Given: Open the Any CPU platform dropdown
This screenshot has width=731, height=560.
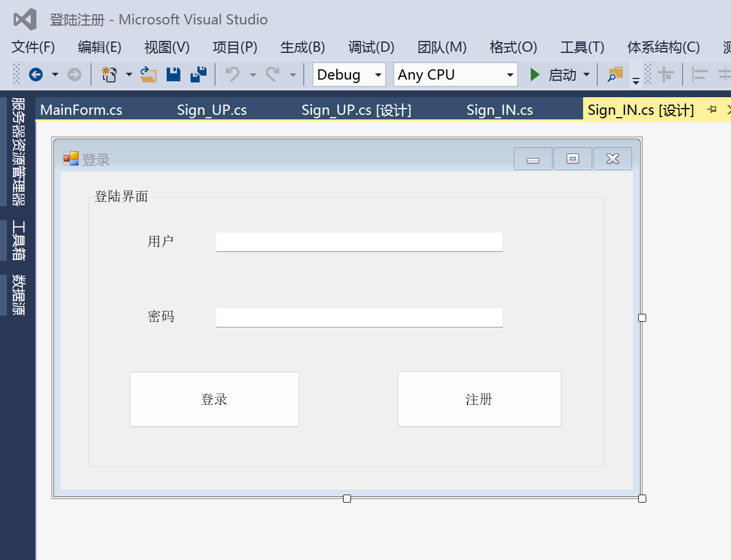Looking at the screenshot, I should [456, 74].
